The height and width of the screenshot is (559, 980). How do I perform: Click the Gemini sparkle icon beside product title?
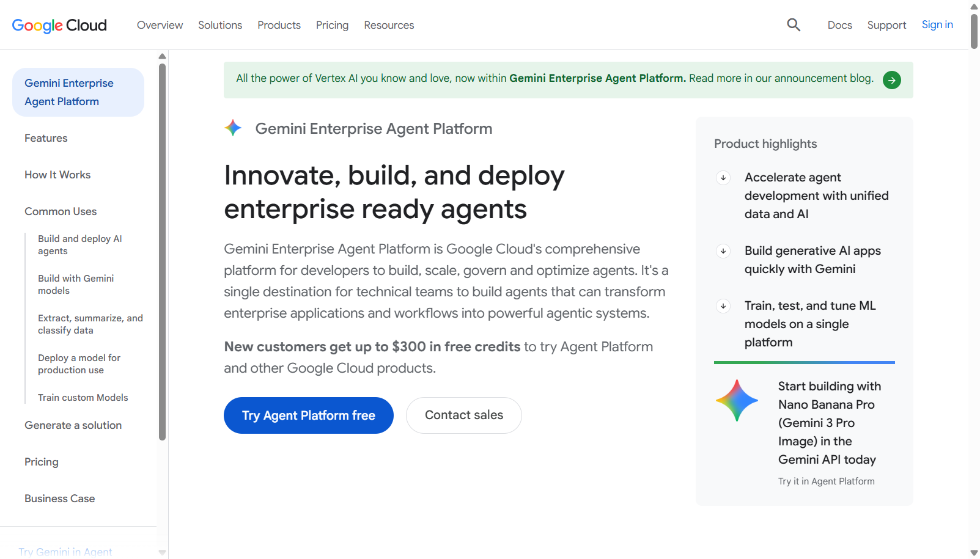(233, 128)
